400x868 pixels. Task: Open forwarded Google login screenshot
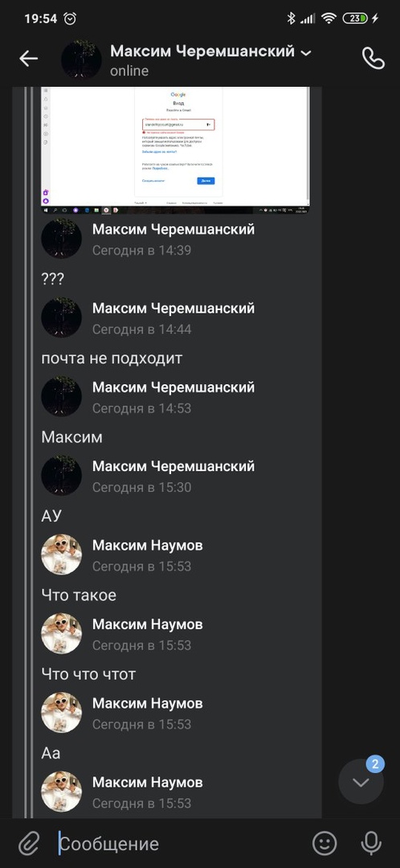pyautogui.click(x=175, y=149)
